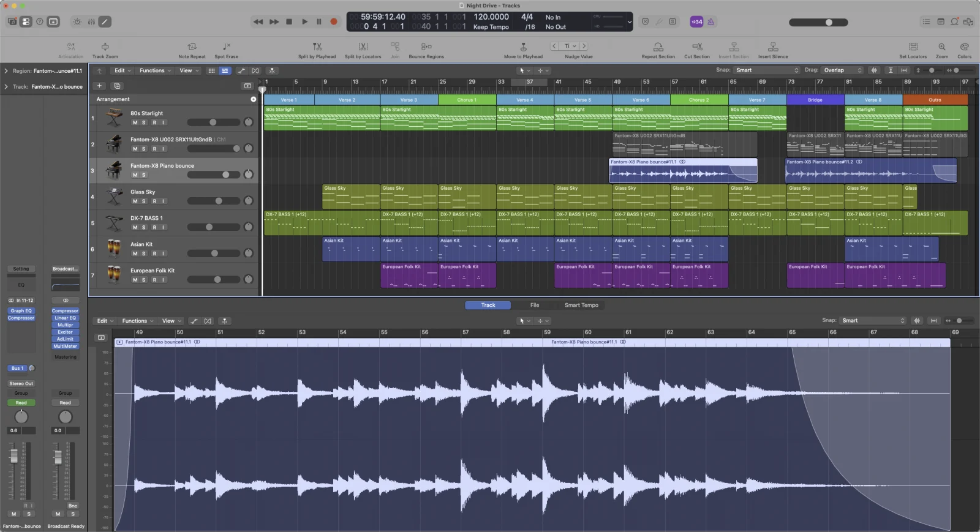Screen dimensions: 980x532
Task: Select the Track tab in editor
Action: (488, 305)
